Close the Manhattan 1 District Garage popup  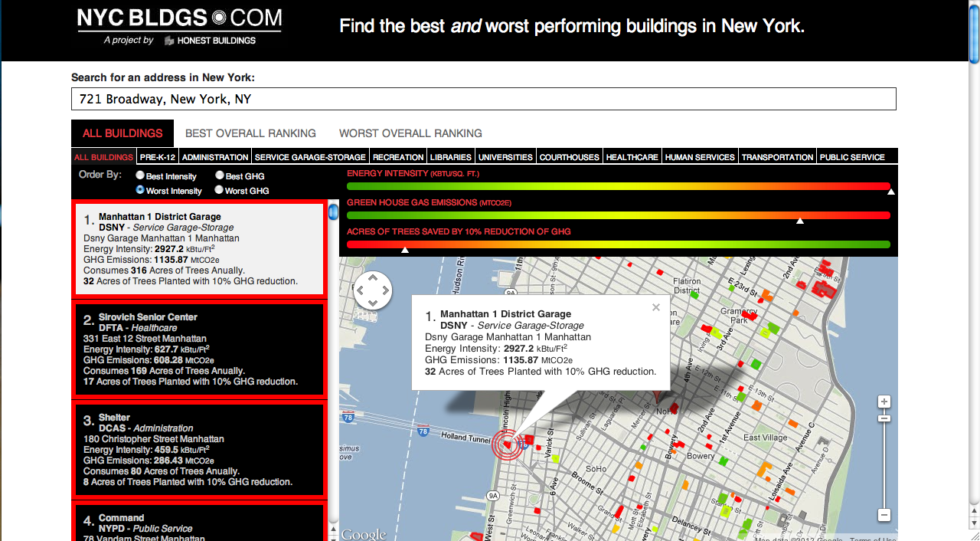click(x=655, y=307)
